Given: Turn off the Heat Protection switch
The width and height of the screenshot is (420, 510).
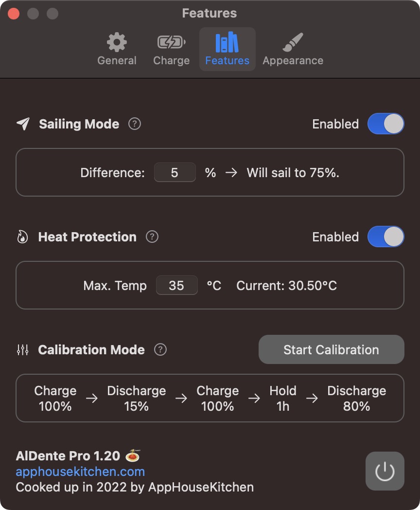Looking at the screenshot, I should pos(385,237).
